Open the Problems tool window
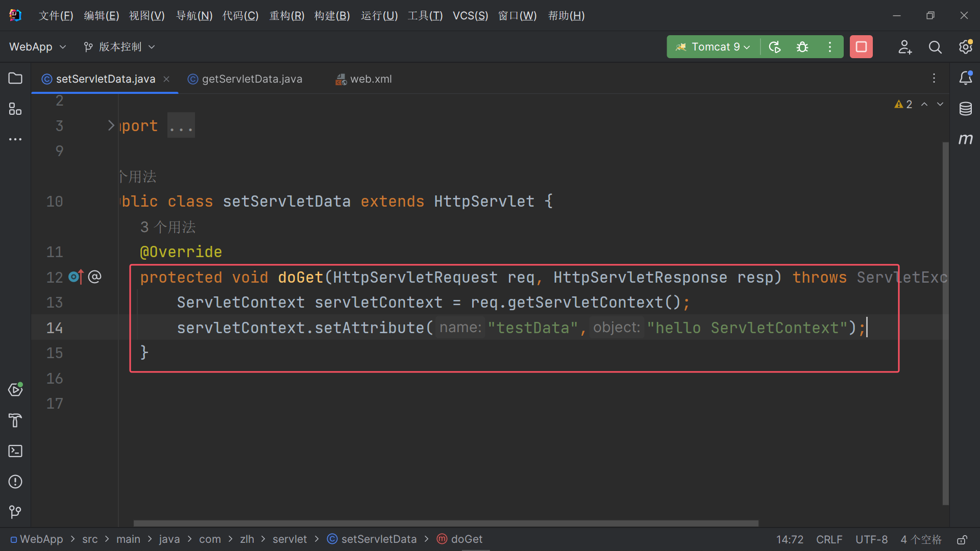The width and height of the screenshot is (980, 551). [x=15, y=482]
